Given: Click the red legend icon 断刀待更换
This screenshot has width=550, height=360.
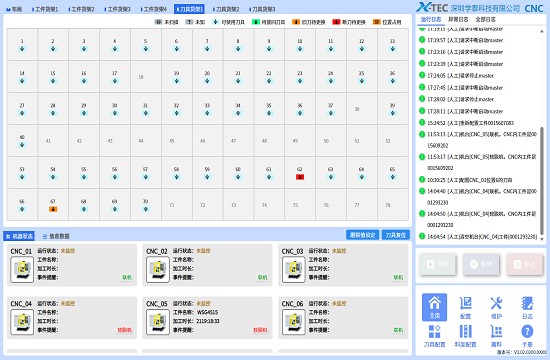Looking at the screenshot, I should (336, 22).
